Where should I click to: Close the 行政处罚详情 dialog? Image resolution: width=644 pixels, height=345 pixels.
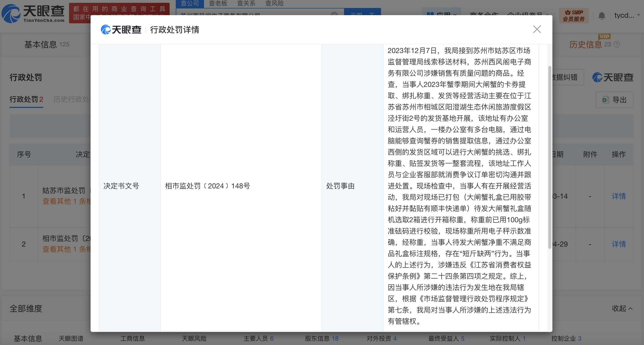pos(537,29)
